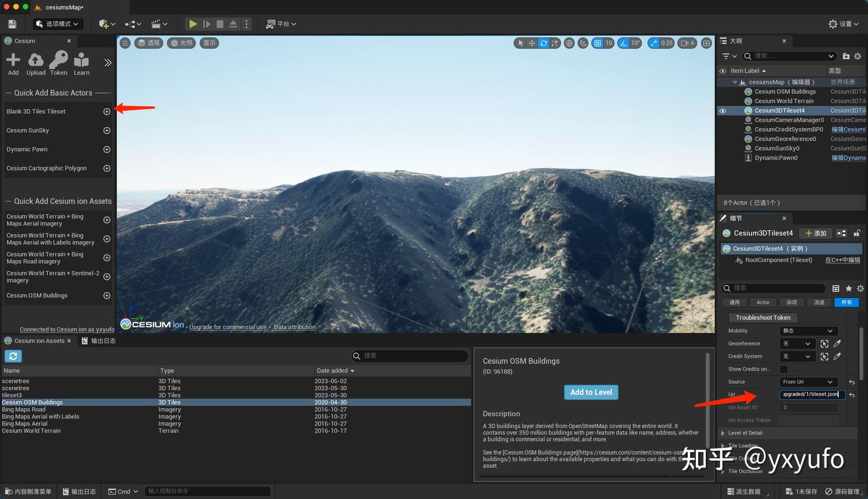
Task: Click the Troubleshoot Token button
Action: (x=763, y=318)
